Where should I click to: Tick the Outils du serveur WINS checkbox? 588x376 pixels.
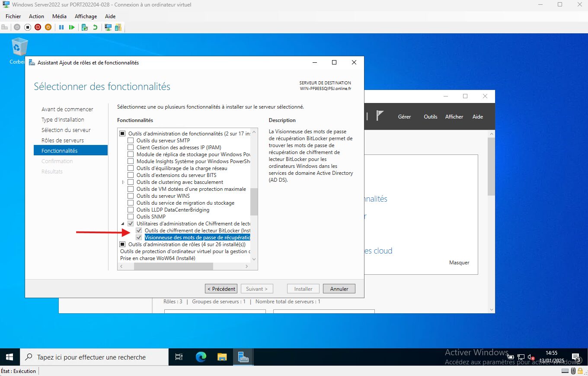pos(131,196)
